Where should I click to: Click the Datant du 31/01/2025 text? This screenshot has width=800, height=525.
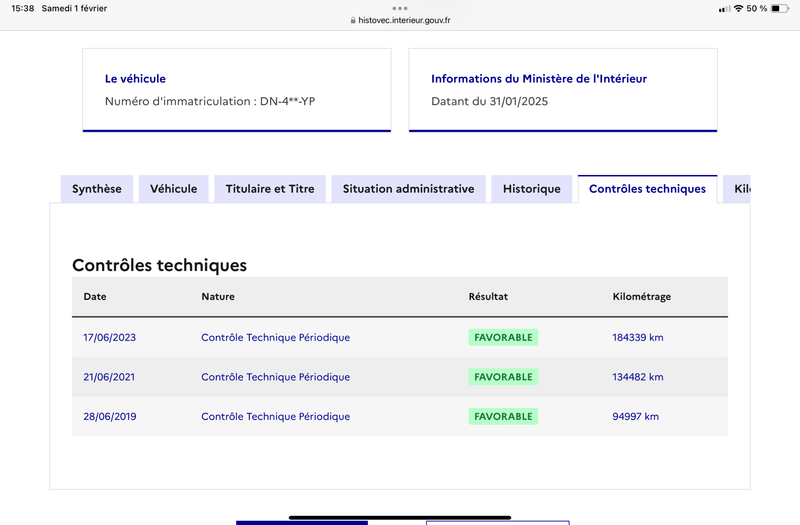point(489,101)
